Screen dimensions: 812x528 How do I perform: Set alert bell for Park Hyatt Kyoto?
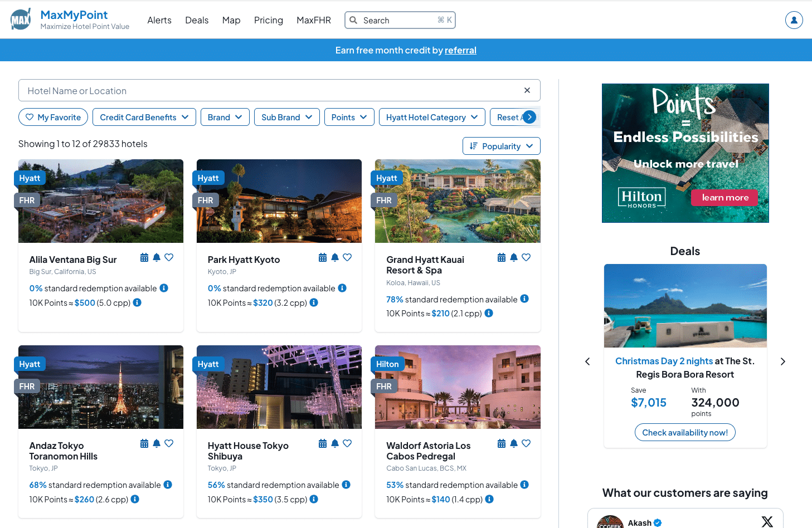pos(335,257)
